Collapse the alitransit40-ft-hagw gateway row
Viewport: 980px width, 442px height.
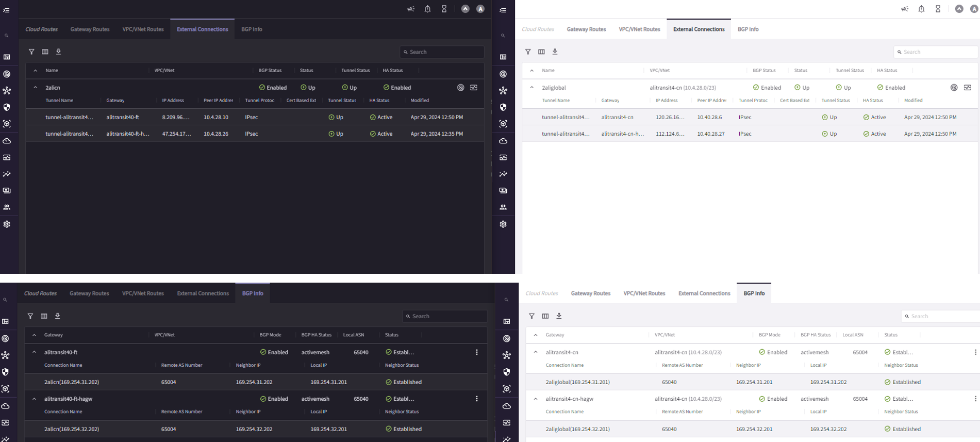34,399
